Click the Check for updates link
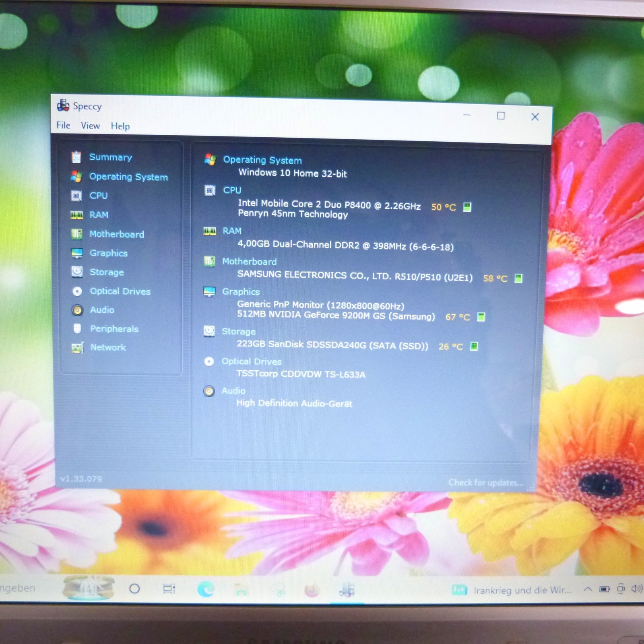Image resolution: width=644 pixels, height=644 pixels. (486, 483)
